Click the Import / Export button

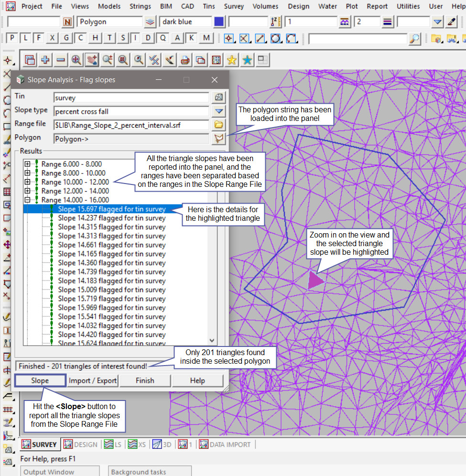93,380
